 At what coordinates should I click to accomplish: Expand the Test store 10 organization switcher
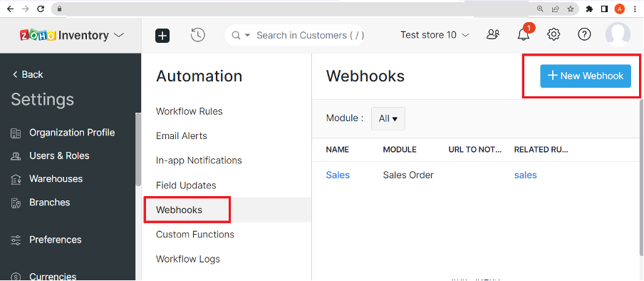(435, 36)
